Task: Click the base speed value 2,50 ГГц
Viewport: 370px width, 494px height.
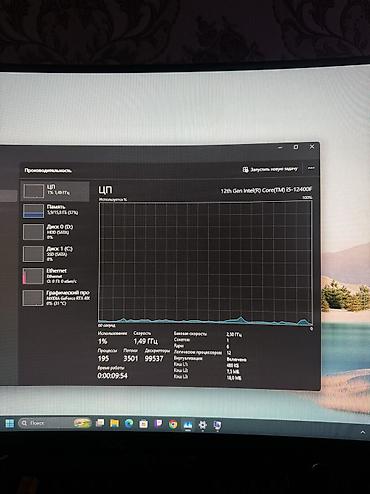Action: click(x=234, y=334)
